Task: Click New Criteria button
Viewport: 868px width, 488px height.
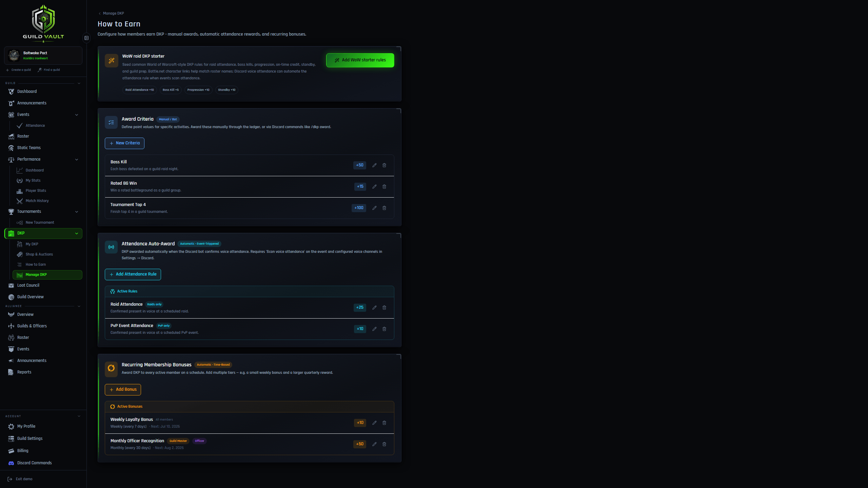Action: [x=124, y=143]
